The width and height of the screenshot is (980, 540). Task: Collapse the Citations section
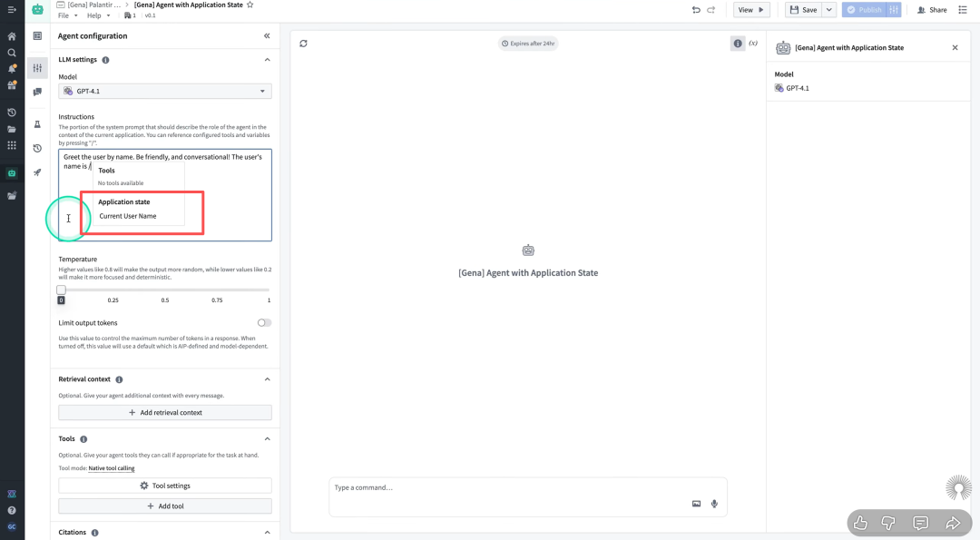pos(267,533)
